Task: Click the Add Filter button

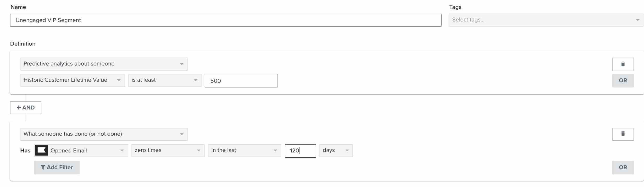Action: point(57,167)
